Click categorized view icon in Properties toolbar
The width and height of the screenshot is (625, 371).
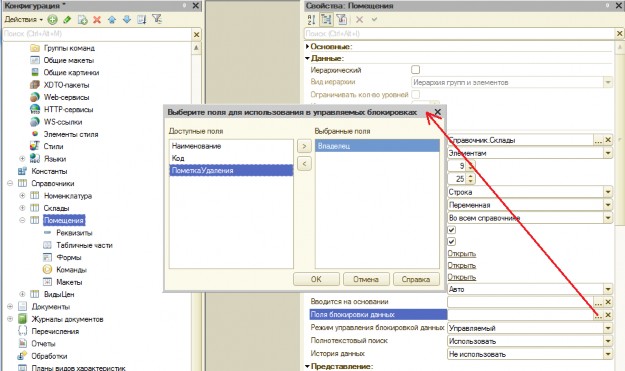click(326, 20)
